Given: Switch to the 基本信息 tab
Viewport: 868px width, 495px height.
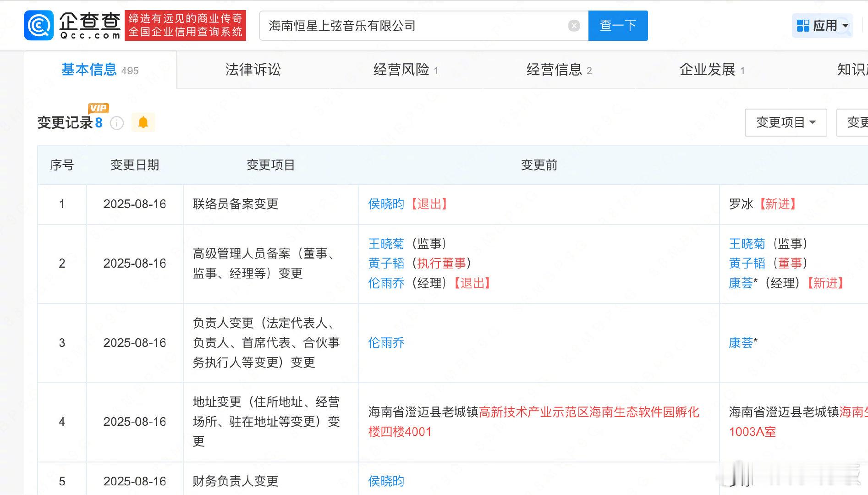Looking at the screenshot, I should (x=100, y=70).
